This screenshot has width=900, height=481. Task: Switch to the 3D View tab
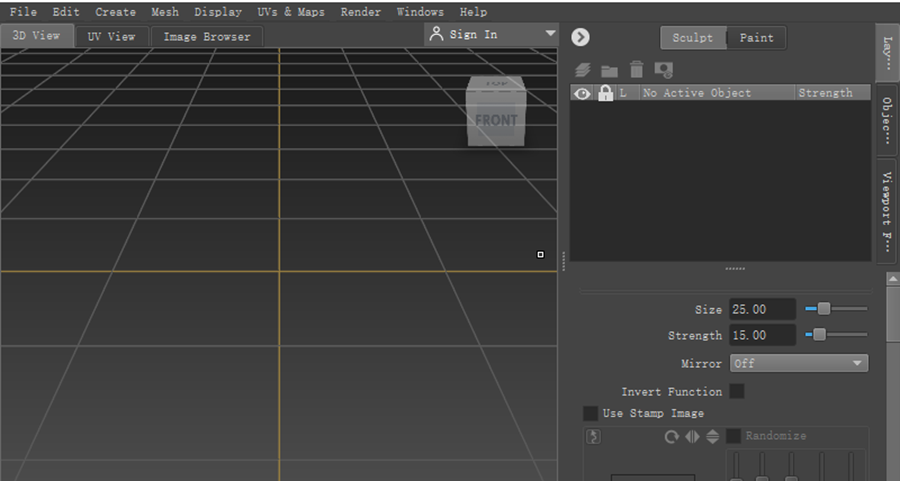tap(37, 36)
